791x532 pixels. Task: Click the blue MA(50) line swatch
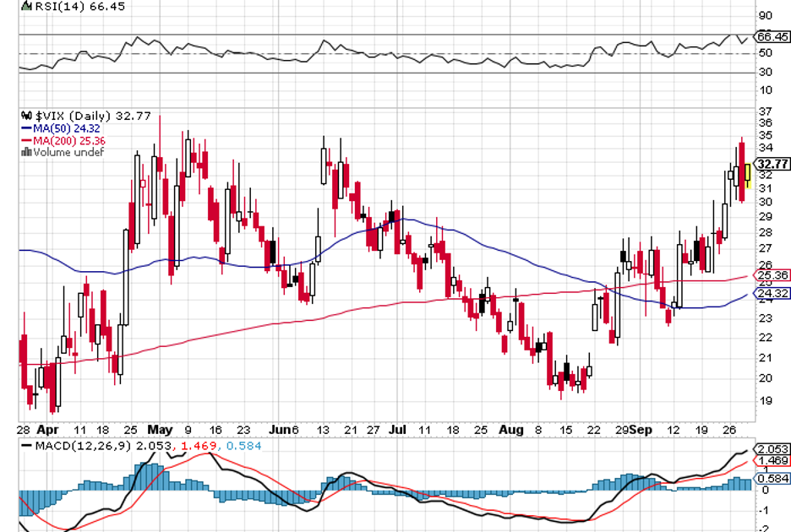(x=26, y=128)
